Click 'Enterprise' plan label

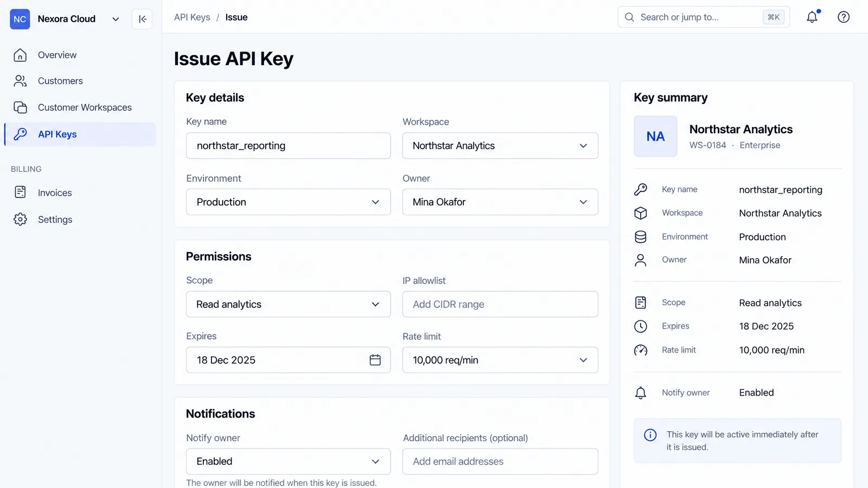pos(759,145)
